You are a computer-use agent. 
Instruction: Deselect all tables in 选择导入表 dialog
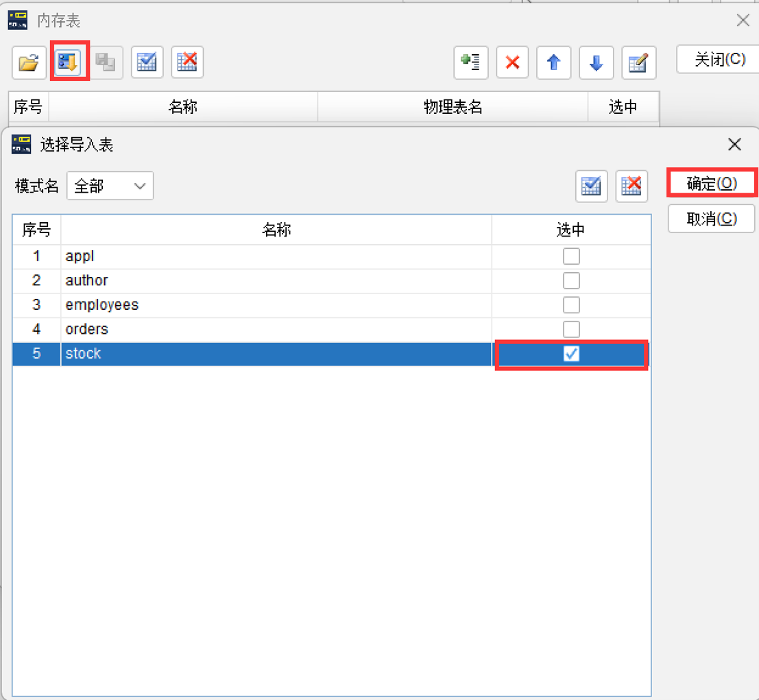coord(631,186)
